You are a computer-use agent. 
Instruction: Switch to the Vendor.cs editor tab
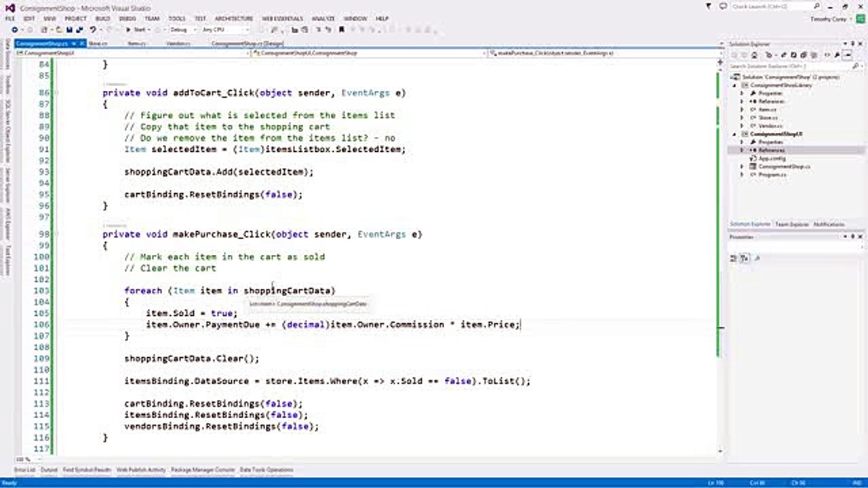[x=178, y=43]
